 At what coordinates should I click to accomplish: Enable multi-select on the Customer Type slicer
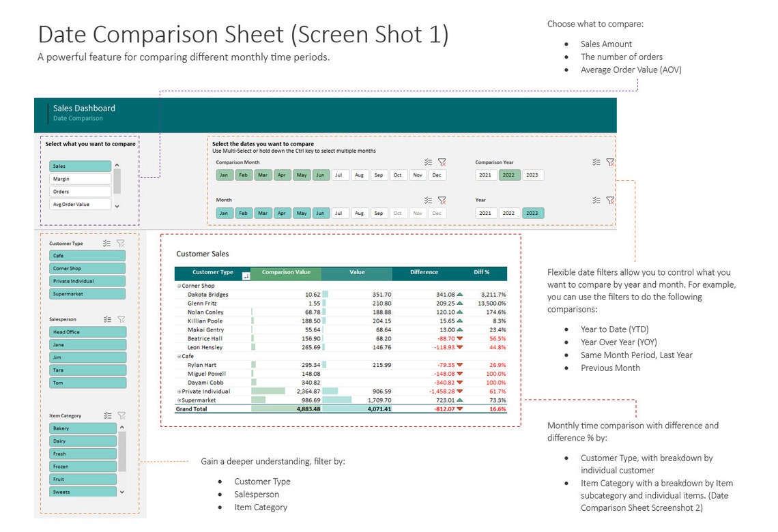pyautogui.click(x=106, y=243)
